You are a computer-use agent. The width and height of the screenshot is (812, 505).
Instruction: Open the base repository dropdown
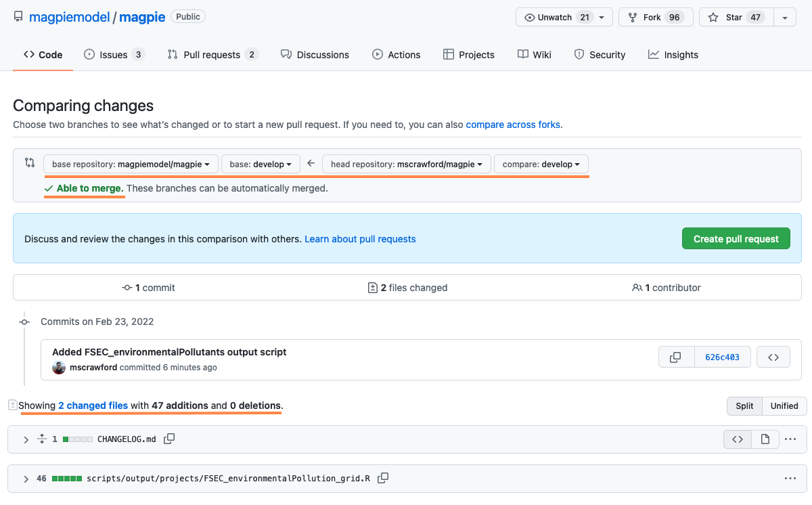click(131, 164)
